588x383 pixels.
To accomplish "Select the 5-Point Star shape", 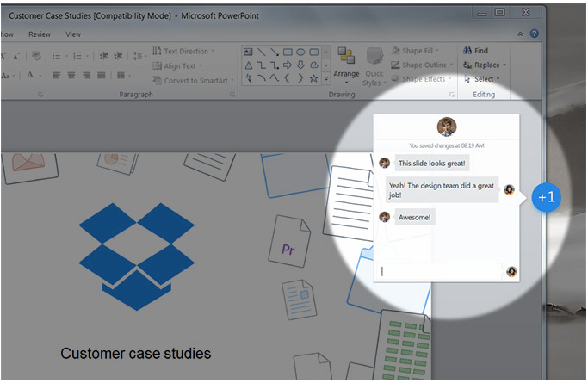I will (x=314, y=78).
